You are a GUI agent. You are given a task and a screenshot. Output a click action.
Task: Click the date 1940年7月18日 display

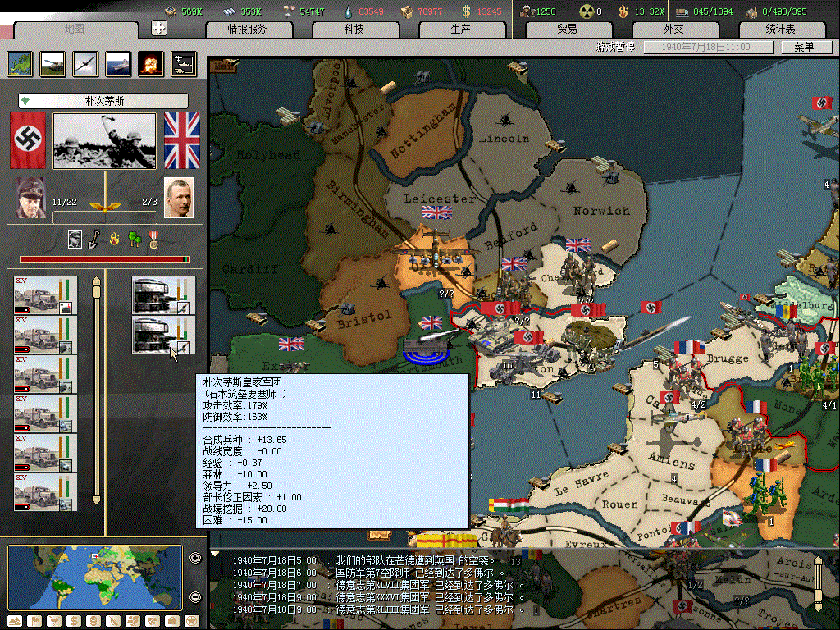click(x=708, y=47)
